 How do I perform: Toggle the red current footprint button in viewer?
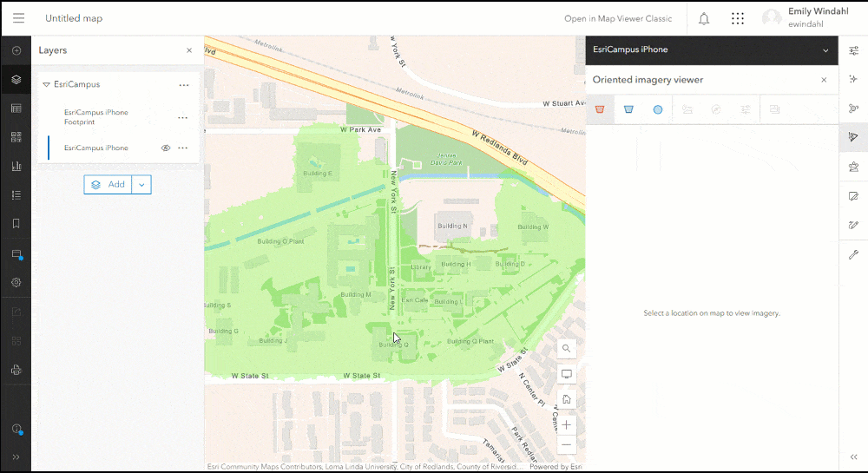click(x=600, y=109)
